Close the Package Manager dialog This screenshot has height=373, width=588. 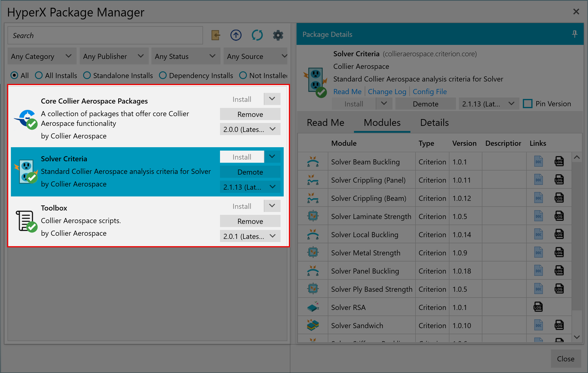pyautogui.click(x=565, y=359)
